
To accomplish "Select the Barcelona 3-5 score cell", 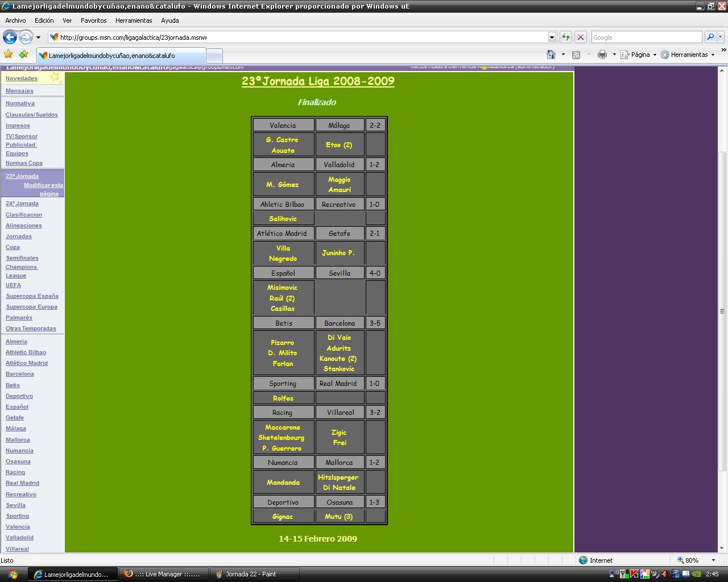I will [x=375, y=323].
